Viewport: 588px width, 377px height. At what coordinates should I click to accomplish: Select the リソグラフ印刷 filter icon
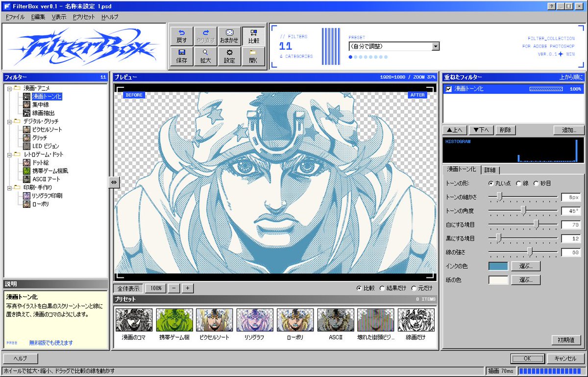[26, 196]
